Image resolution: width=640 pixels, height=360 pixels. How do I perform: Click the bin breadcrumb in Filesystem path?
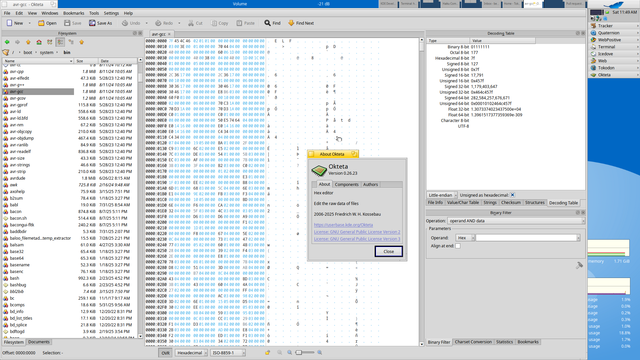[67, 52]
